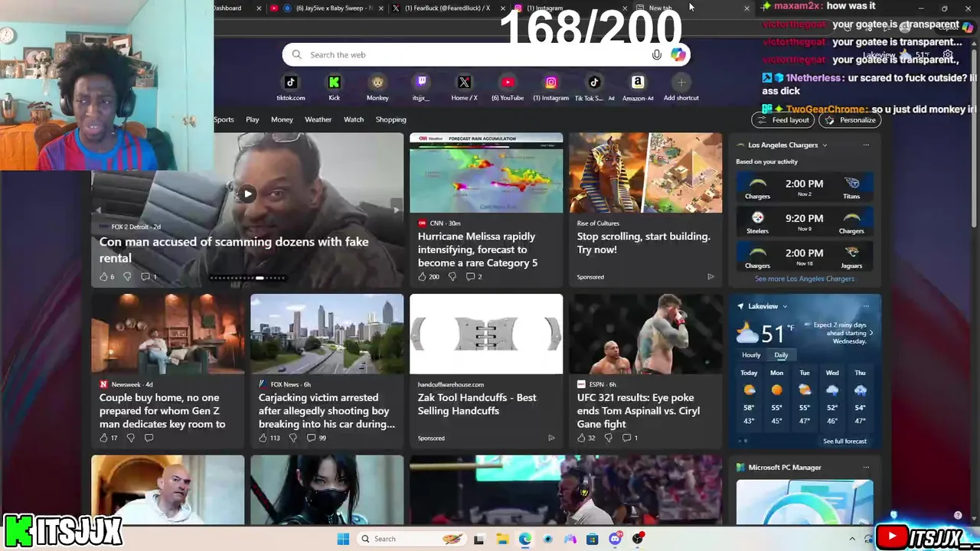
Task: Open more options on Microsoft PC Manager widget
Action: (866, 467)
